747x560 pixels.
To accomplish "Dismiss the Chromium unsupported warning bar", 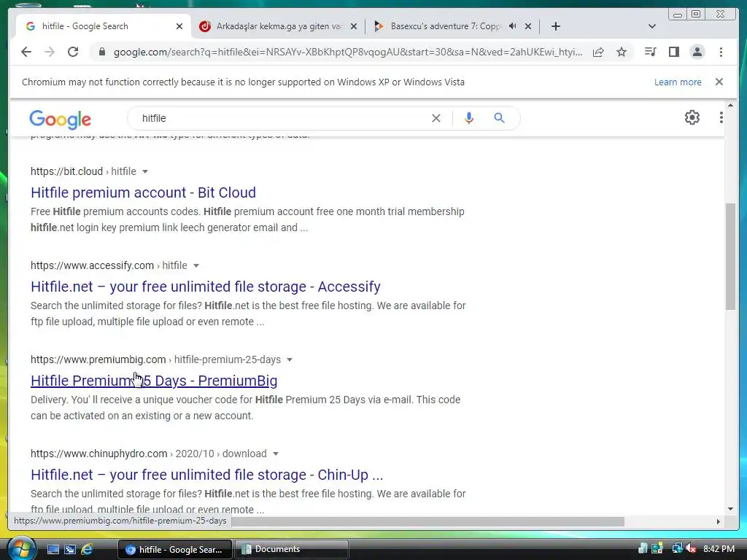I will [719, 82].
